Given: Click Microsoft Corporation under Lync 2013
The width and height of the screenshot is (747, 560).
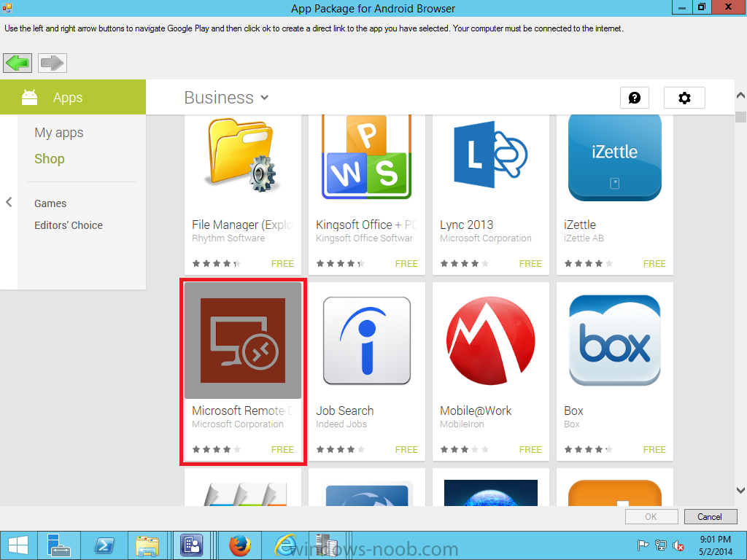Looking at the screenshot, I should pos(485,238).
